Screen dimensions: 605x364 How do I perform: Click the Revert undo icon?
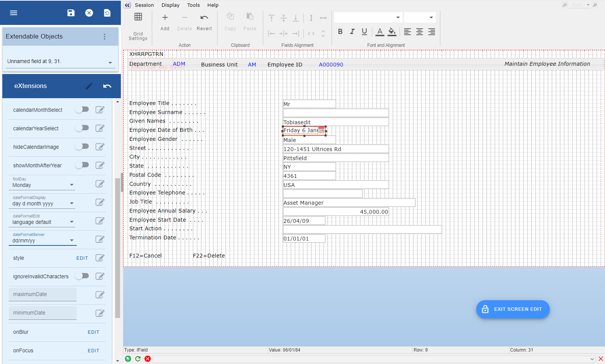click(204, 18)
